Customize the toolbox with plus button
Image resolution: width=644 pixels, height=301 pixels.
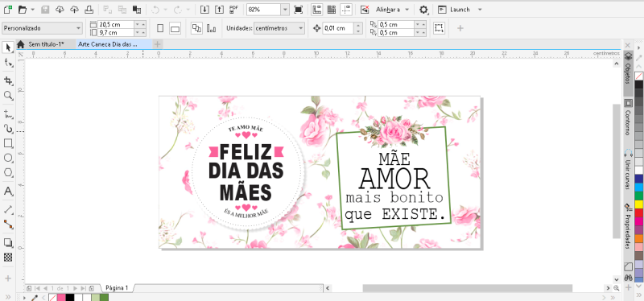point(8,278)
